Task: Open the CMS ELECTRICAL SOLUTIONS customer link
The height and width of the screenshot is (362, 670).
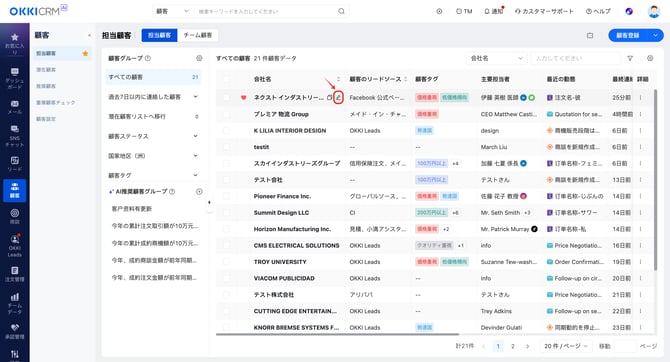Action: [x=297, y=245]
